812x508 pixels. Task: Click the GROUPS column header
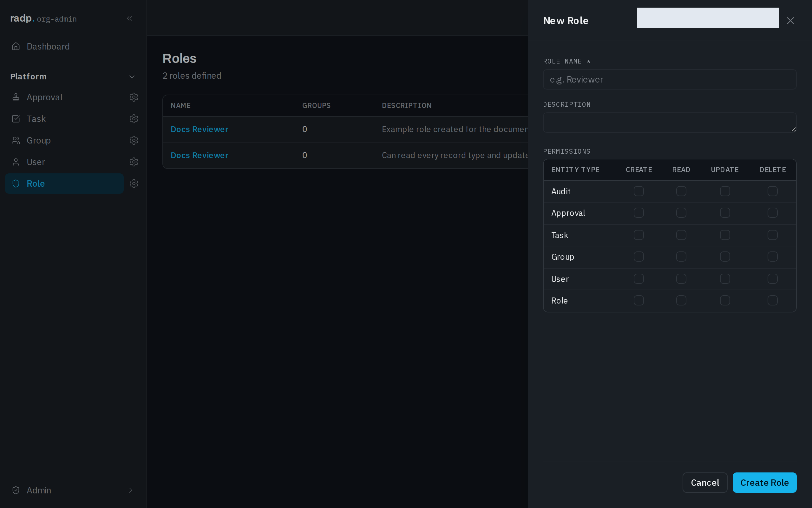click(x=316, y=105)
